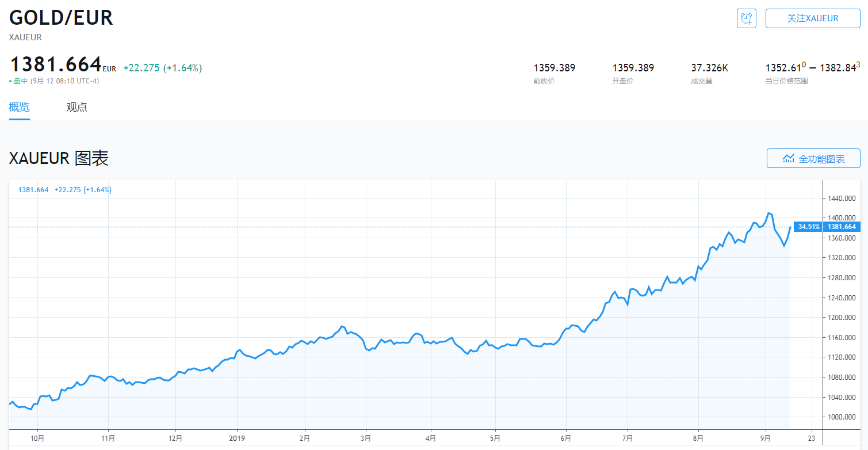Screen dimensions: 868x450
Task: Click the chart icon in 全功能图表 button
Action: (x=788, y=159)
